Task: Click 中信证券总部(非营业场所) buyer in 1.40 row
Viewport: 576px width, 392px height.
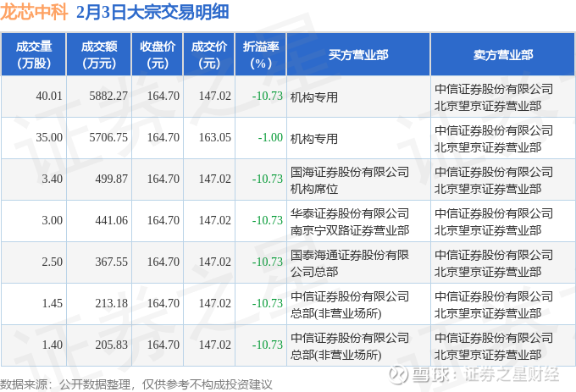Action: tap(350, 346)
